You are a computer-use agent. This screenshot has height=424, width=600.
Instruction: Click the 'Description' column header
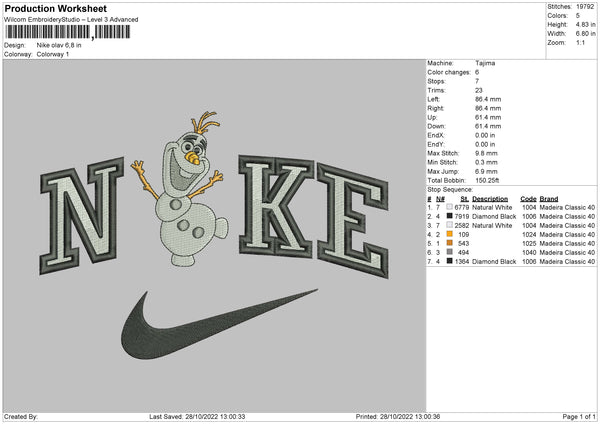pos(490,199)
